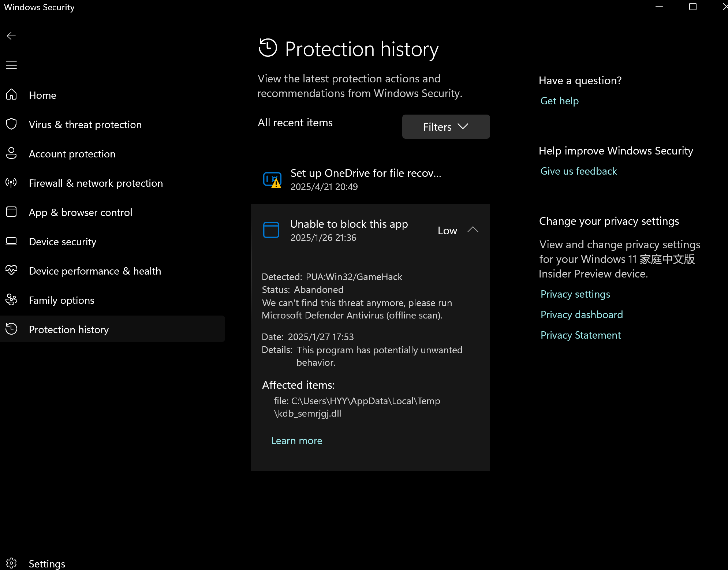Open Account protection
This screenshot has width=728, height=570.
coord(72,154)
